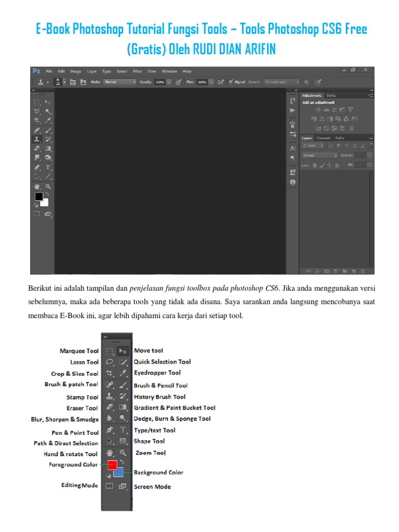The width and height of the screenshot is (399, 532).
Task: Open the Filter menu
Action: tap(137, 71)
